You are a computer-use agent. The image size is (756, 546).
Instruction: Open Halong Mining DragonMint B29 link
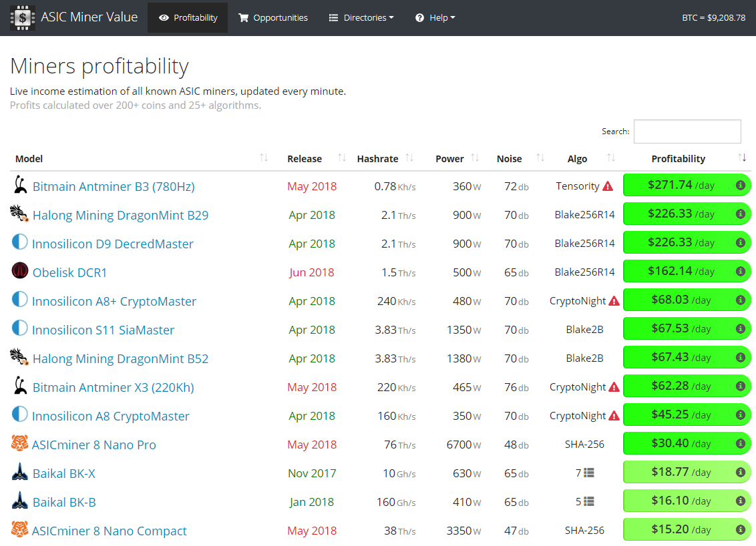120,215
